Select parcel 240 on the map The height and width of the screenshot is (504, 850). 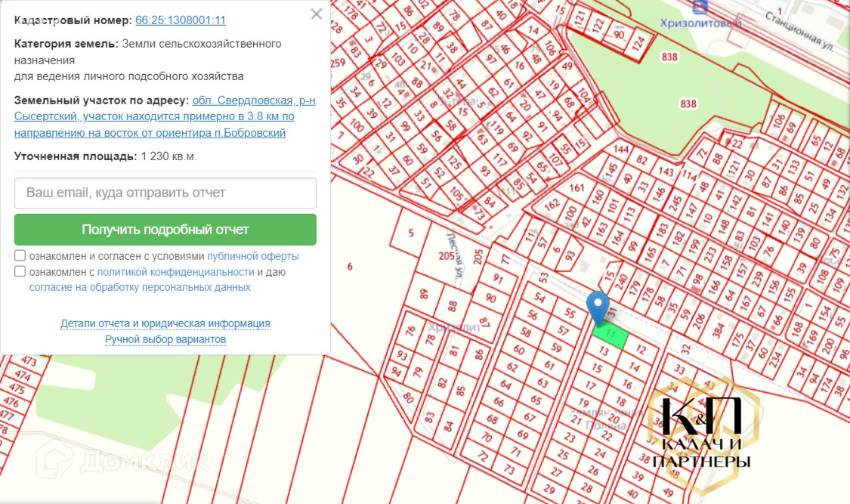point(621,281)
